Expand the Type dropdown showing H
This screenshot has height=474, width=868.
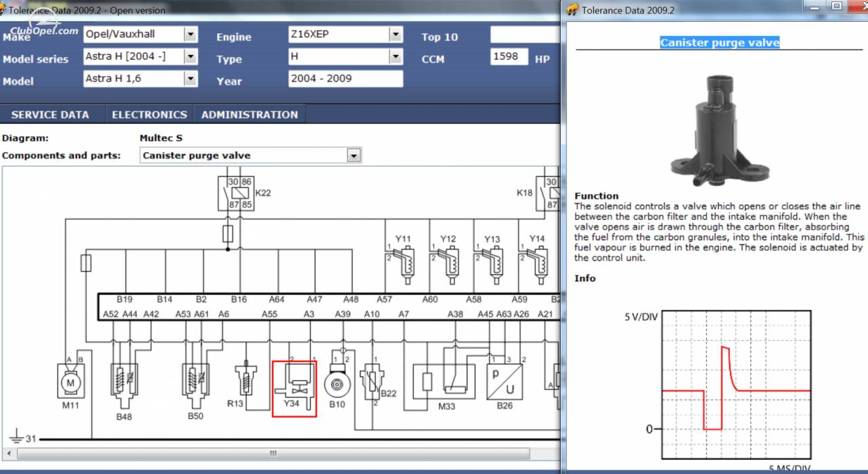pyautogui.click(x=395, y=56)
